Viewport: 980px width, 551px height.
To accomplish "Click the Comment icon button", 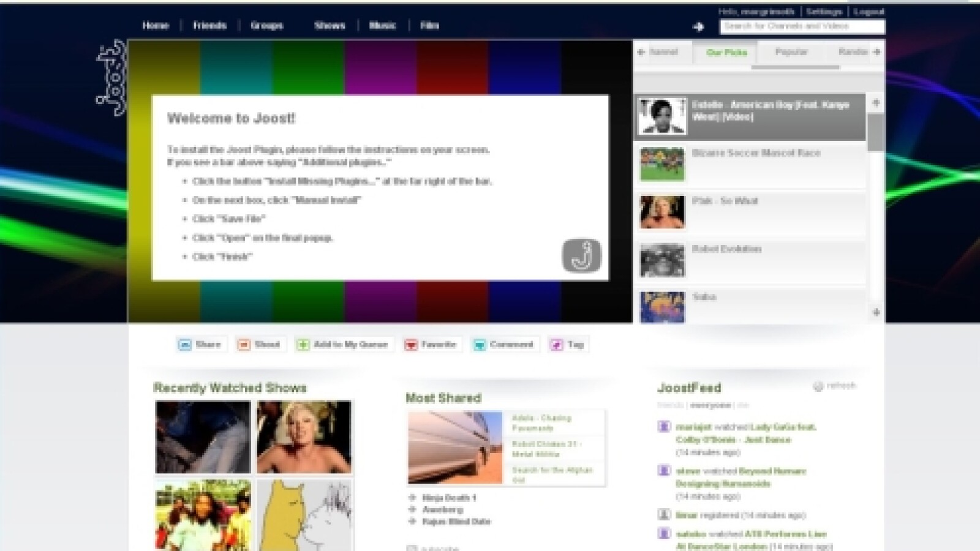I will pos(479,345).
